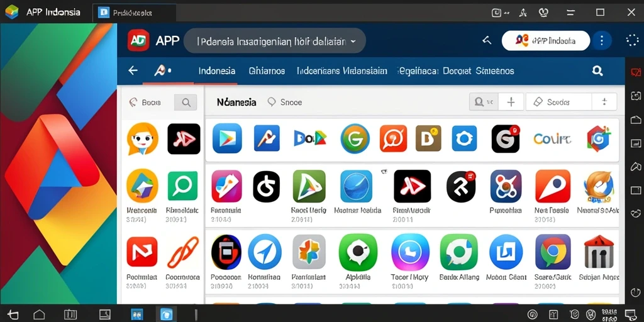Open the red hexagon G app icon

(599, 138)
